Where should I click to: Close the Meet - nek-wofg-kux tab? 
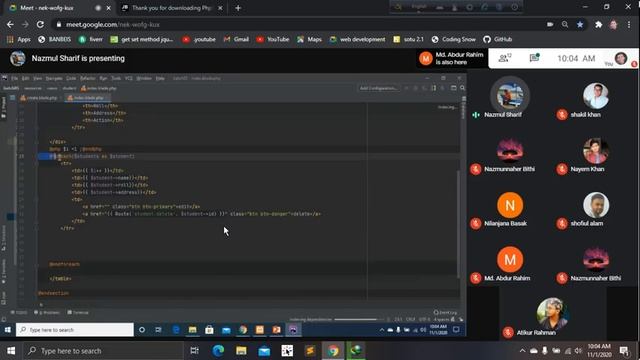109,8
